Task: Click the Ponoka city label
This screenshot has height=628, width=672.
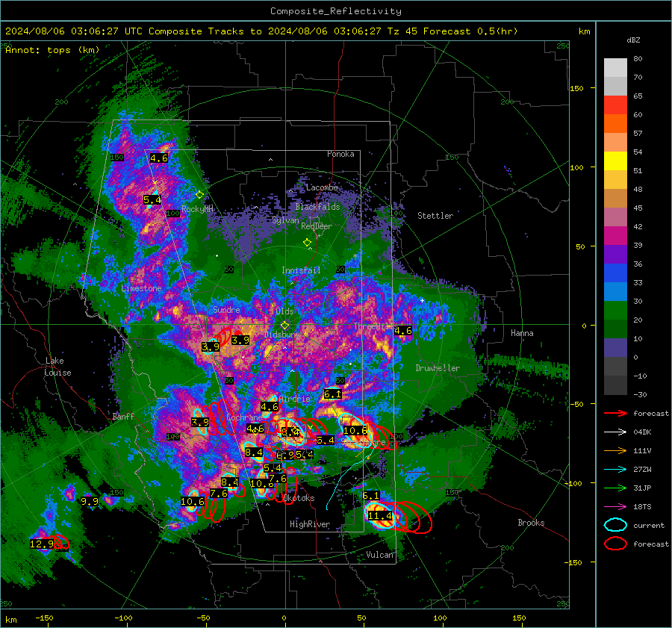Action: pos(340,154)
